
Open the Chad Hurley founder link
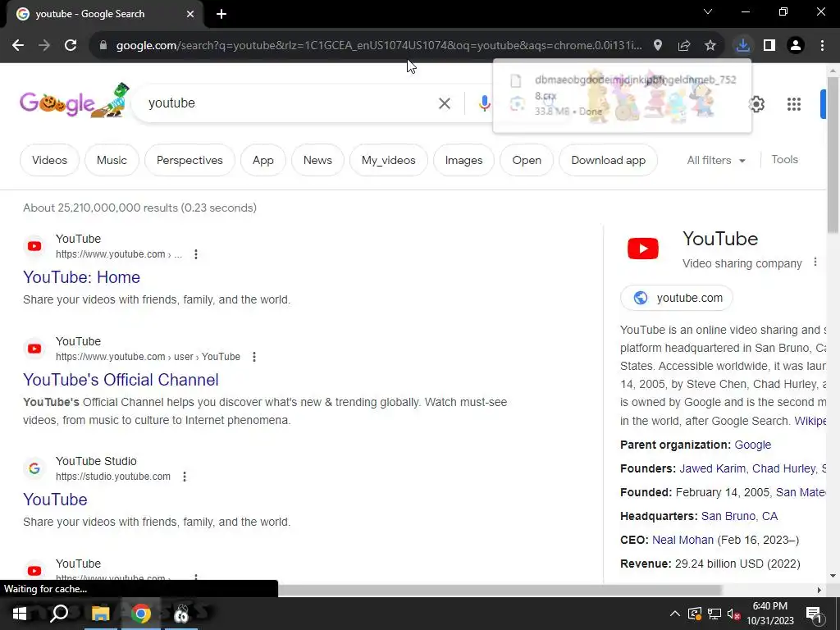[x=783, y=468]
